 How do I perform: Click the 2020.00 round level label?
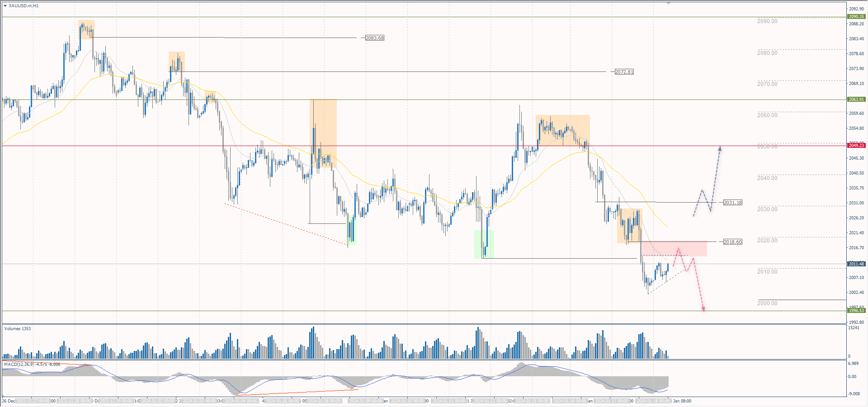768,241
